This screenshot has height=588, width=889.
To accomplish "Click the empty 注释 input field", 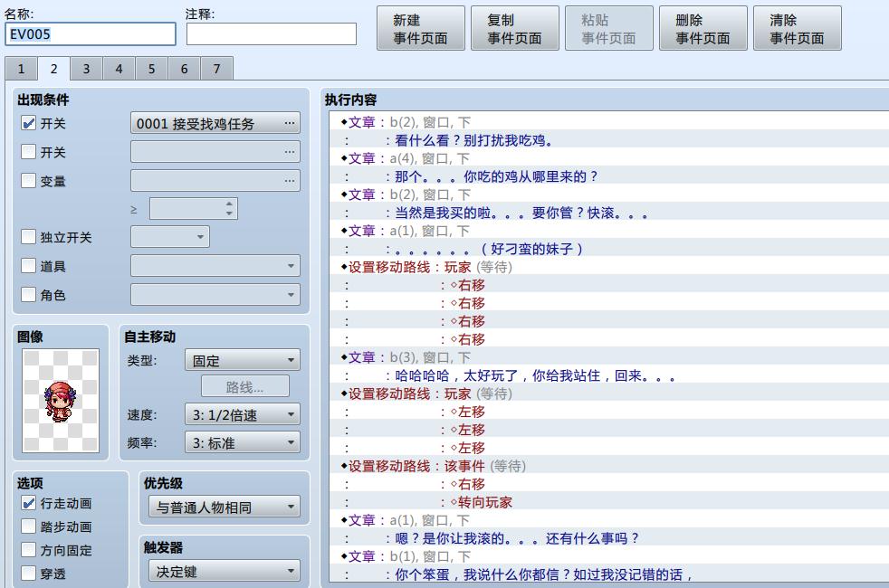I will coord(272,34).
